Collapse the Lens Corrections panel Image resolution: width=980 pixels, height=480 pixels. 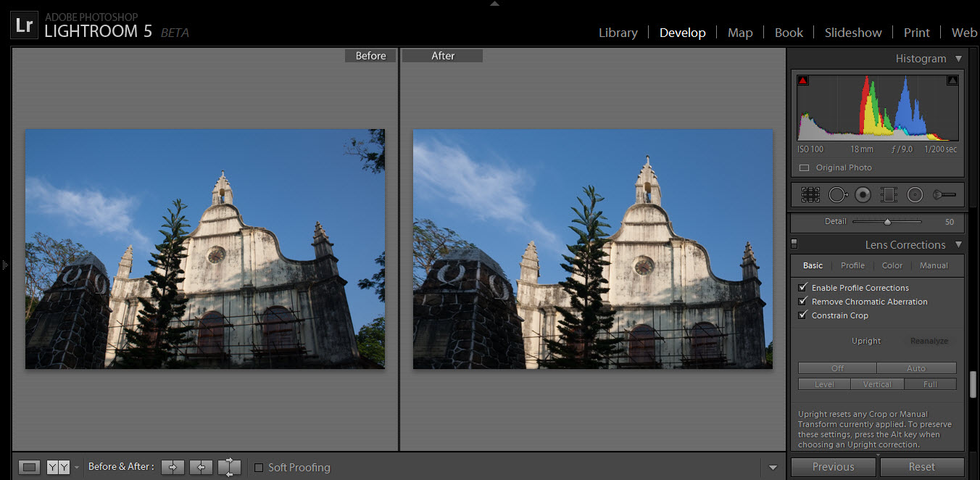(x=958, y=245)
